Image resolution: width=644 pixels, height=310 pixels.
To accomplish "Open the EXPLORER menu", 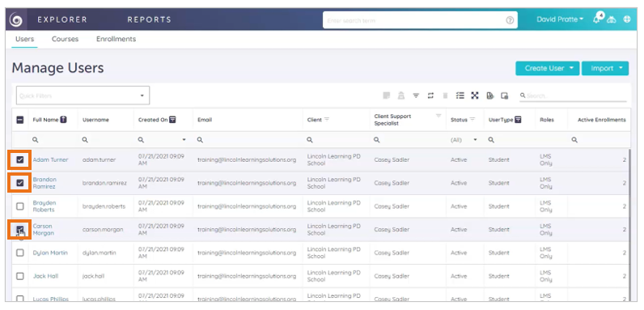I will point(62,19).
